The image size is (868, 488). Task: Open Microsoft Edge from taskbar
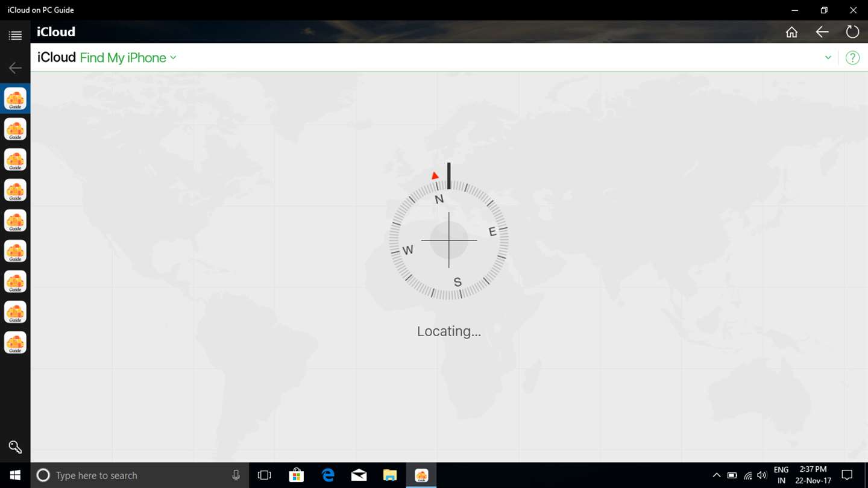click(x=328, y=475)
